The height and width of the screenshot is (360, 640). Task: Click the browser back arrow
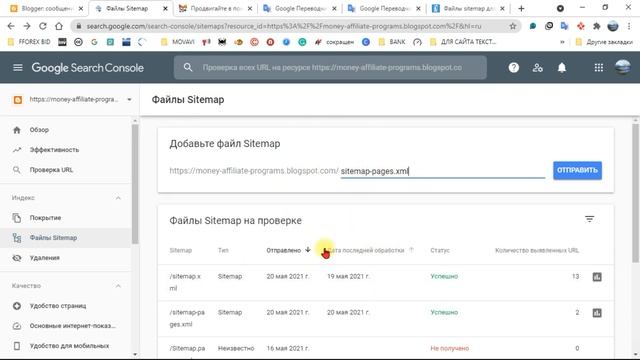pyautogui.click(x=11, y=26)
